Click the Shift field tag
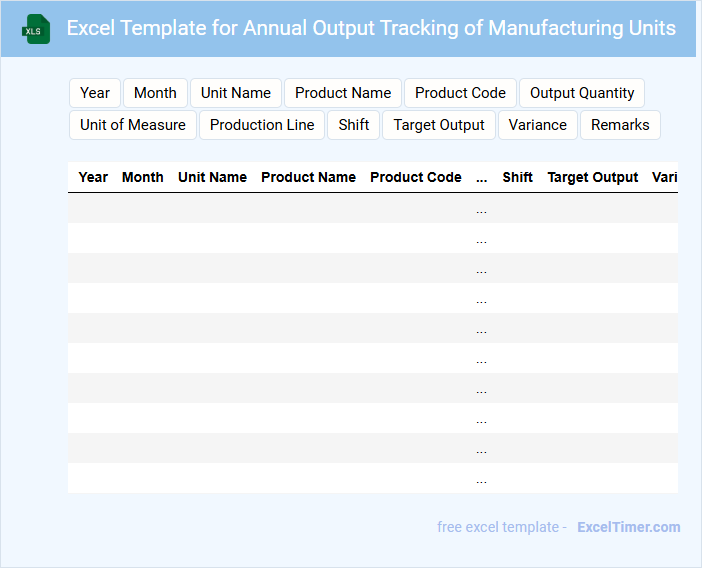The width and height of the screenshot is (702, 568). (x=354, y=125)
